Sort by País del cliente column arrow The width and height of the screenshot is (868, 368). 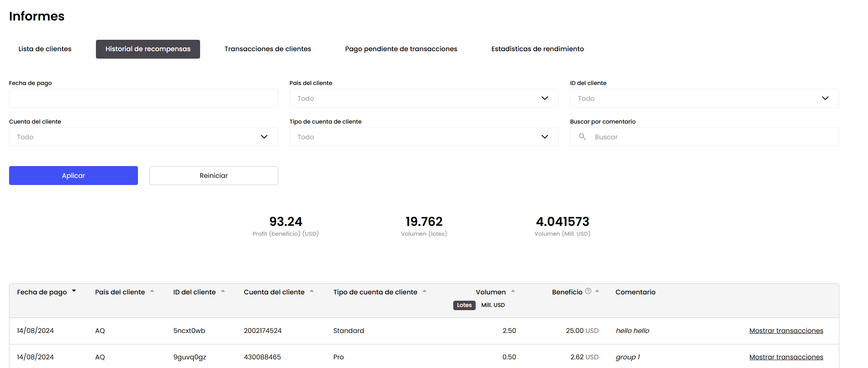152,291
